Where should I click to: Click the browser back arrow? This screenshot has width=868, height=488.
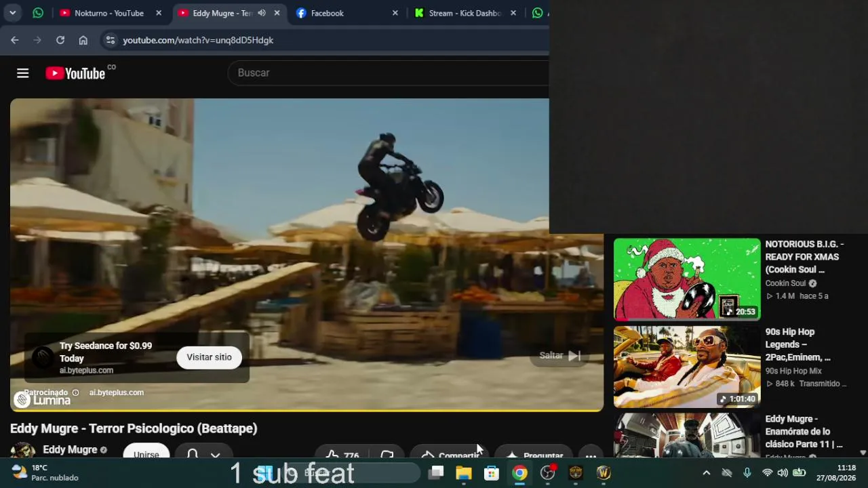pyautogui.click(x=15, y=40)
